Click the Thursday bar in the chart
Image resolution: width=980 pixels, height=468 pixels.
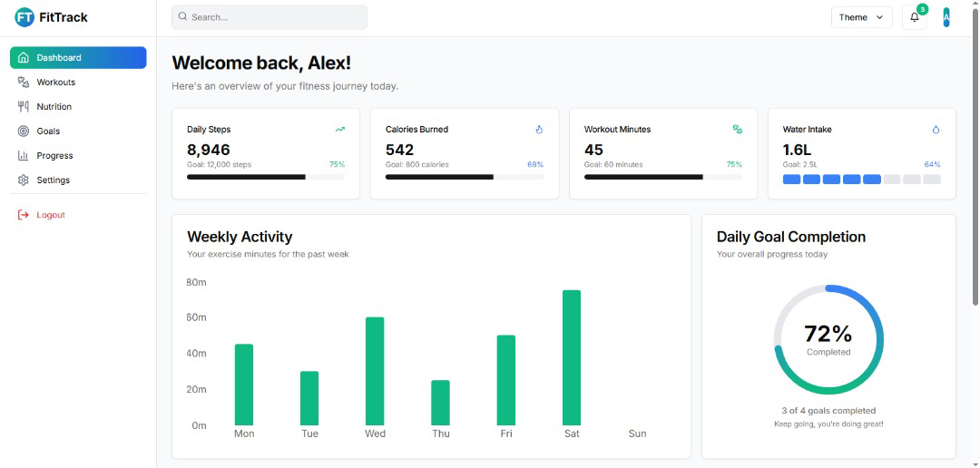[x=441, y=403]
